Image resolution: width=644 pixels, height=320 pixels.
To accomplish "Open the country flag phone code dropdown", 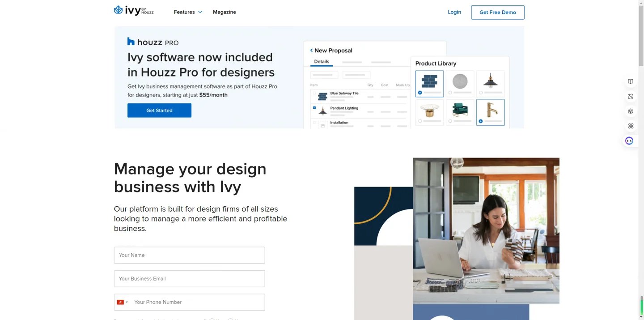I will pos(123,302).
